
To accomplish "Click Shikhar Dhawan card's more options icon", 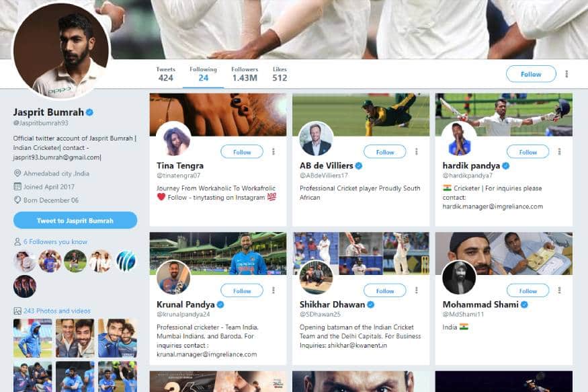I will click(x=416, y=290).
